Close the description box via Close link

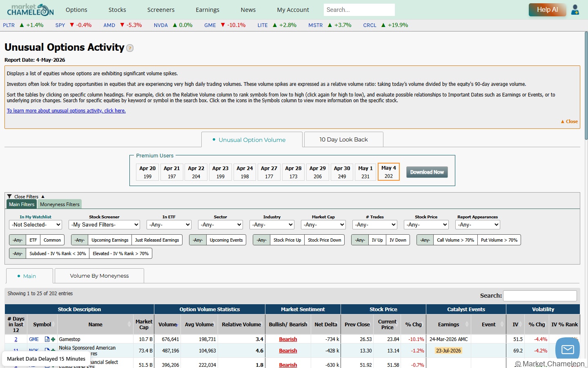tap(569, 121)
